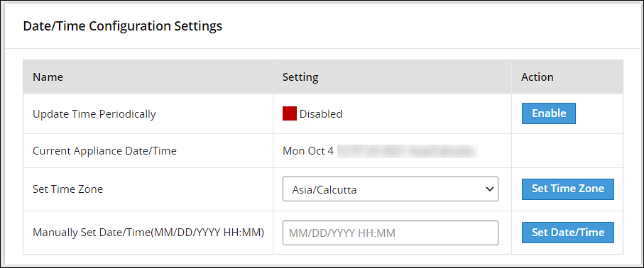
Task: Select the Current Appliance Date/Time label
Action: point(105,151)
